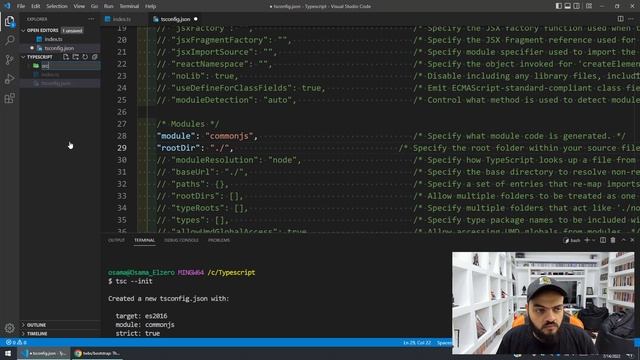Open the Explorer view in activity bar
The width and height of the screenshot is (640, 360).
tap(9, 21)
